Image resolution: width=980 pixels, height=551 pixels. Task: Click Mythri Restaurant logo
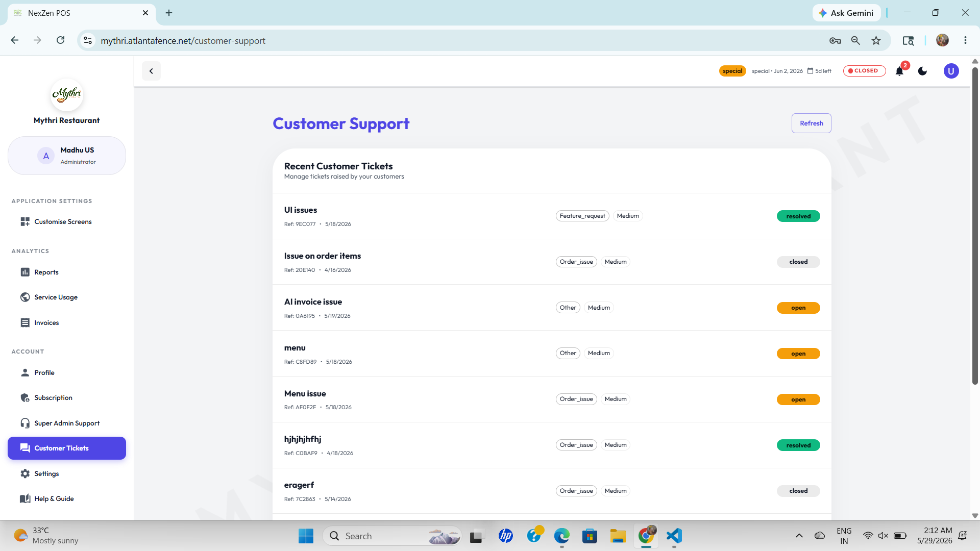click(x=67, y=94)
